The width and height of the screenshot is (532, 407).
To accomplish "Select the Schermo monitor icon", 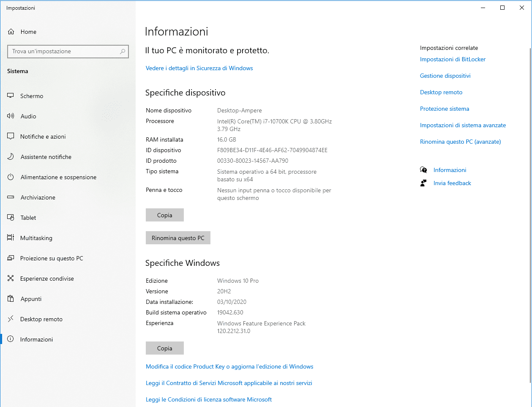I will pos(11,96).
